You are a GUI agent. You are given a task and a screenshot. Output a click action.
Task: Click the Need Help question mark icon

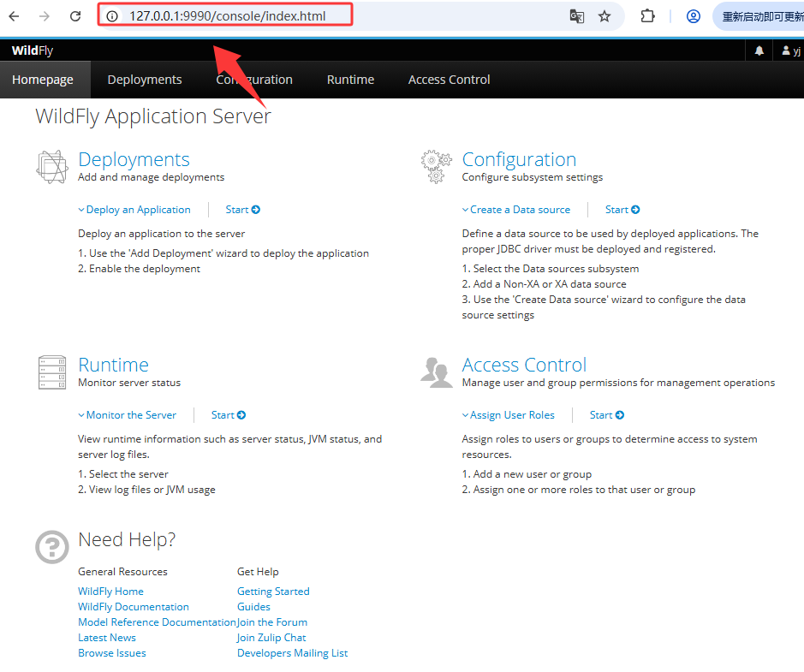pyautogui.click(x=51, y=547)
